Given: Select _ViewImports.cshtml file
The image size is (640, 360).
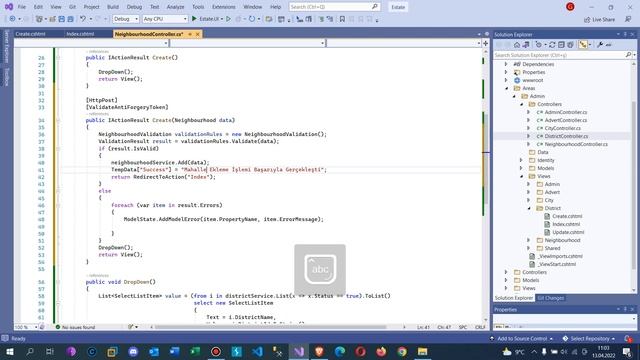Looking at the screenshot, I should coord(560,256).
